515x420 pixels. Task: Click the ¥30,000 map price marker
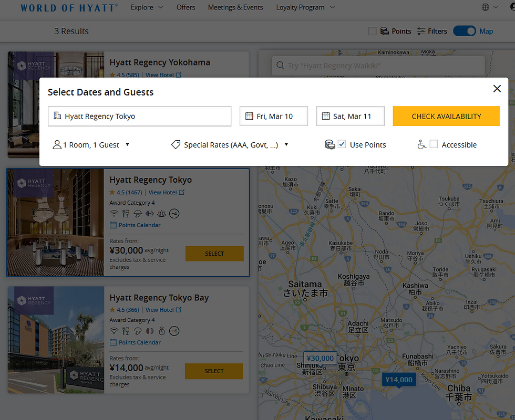pos(320,358)
